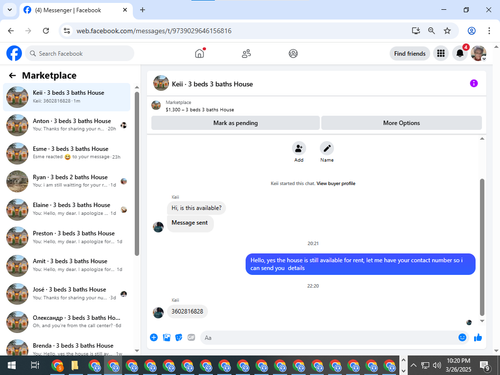The height and width of the screenshot is (375, 500).
Task: Open account profile picture menu
Action: 478,53
